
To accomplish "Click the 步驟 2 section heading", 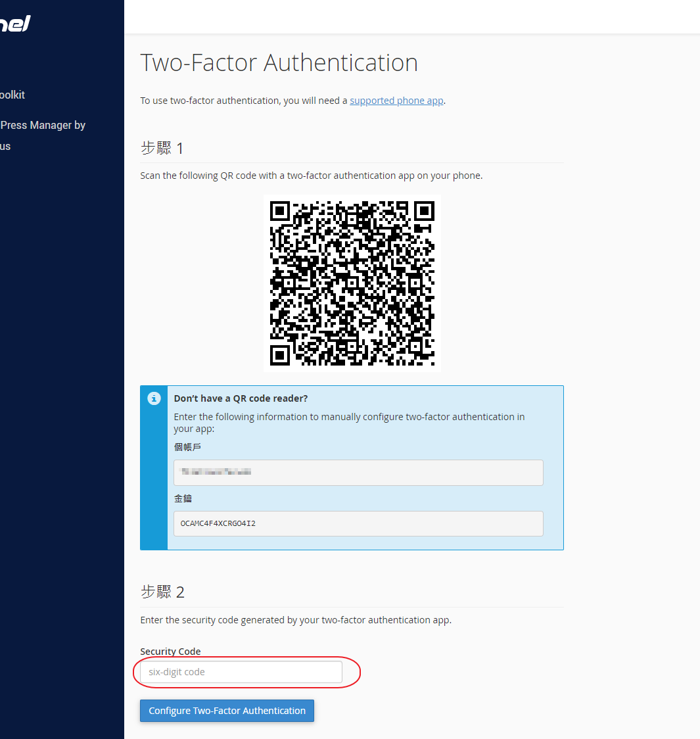I will [162, 592].
